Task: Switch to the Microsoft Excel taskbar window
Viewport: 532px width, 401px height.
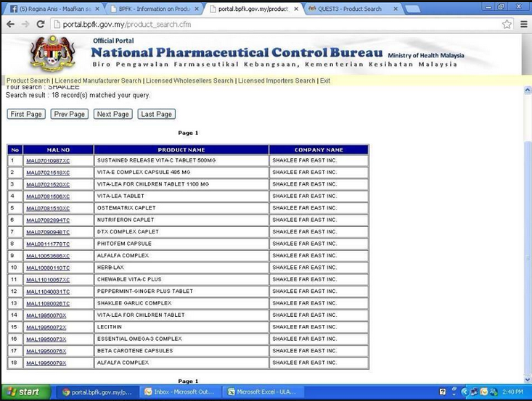Action: [x=263, y=392]
